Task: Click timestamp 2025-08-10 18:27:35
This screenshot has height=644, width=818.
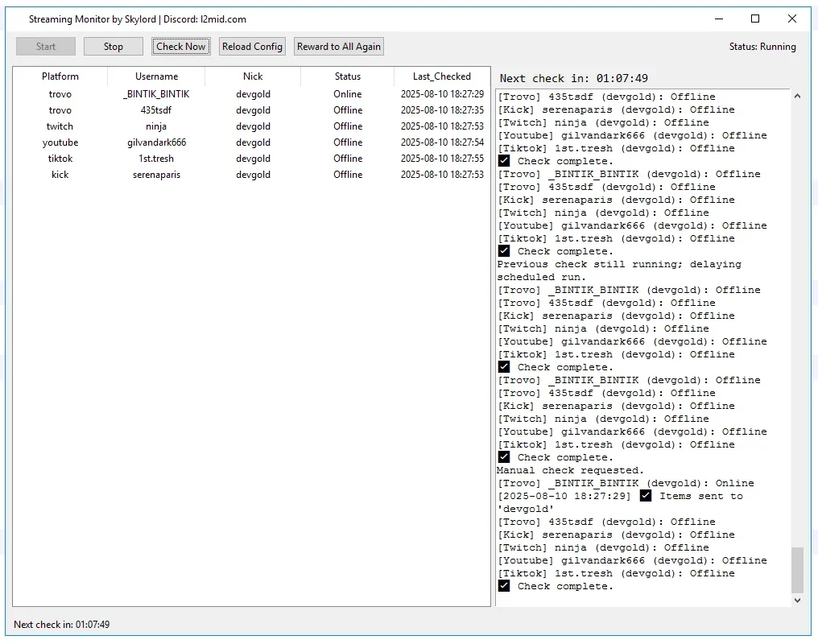Action: [442, 110]
